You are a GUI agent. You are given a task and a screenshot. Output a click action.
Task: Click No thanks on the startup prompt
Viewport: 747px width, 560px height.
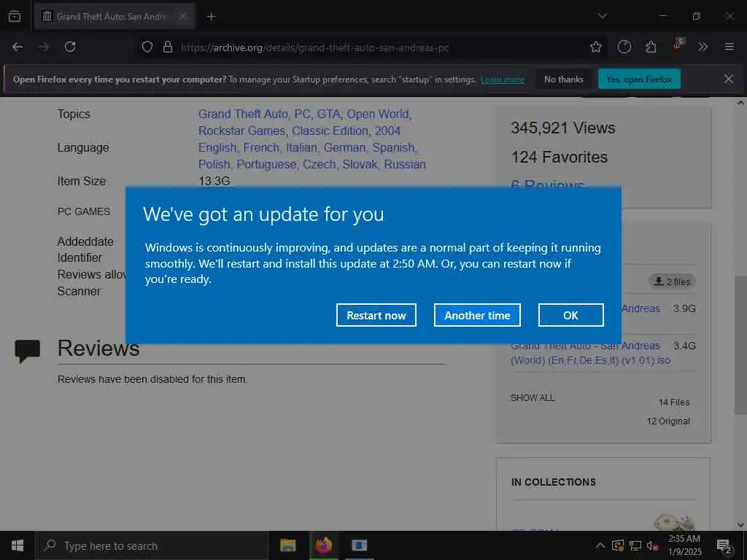point(564,79)
